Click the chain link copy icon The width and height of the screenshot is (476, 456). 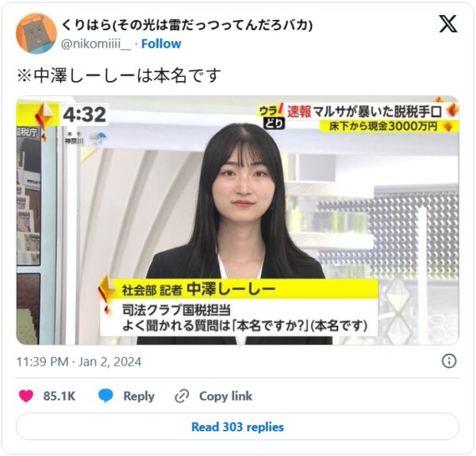point(182,396)
